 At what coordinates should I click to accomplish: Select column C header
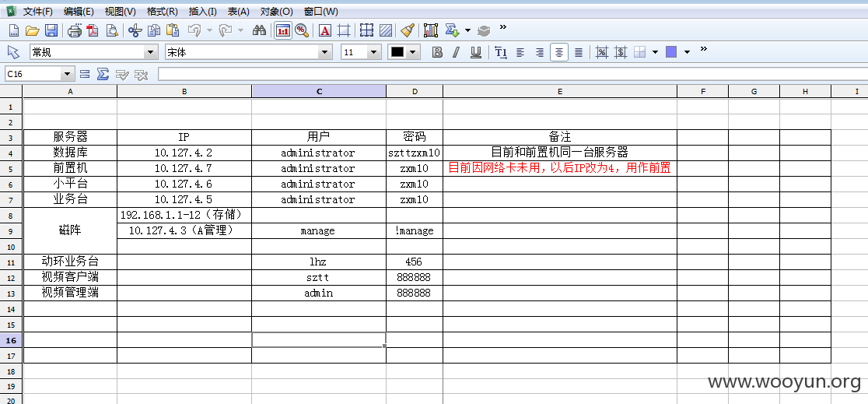click(319, 91)
